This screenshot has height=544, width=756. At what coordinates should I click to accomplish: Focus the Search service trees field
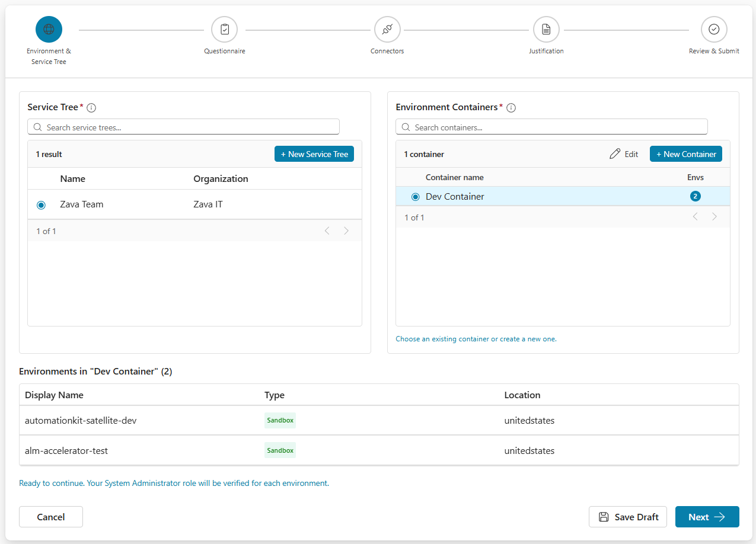(x=183, y=127)
